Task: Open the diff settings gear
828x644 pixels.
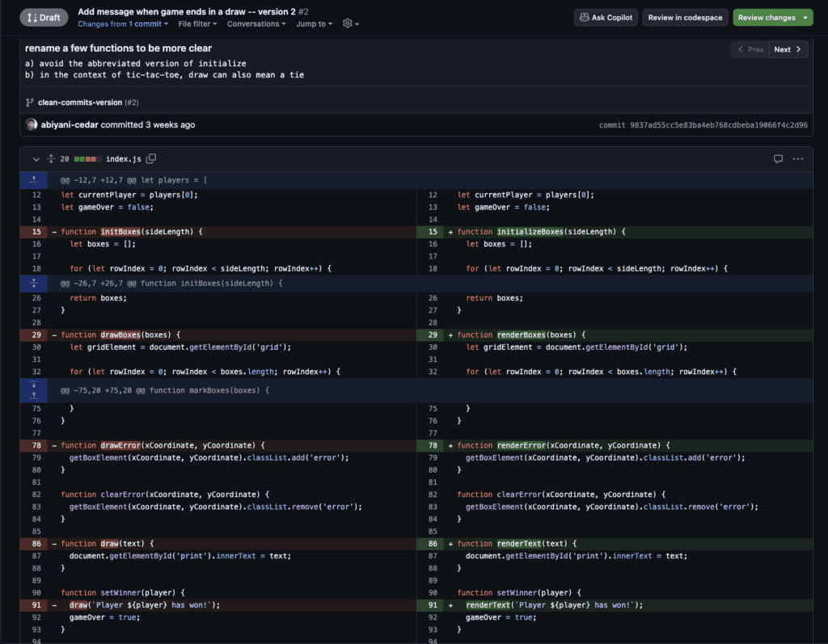Action: pos(349,24)
